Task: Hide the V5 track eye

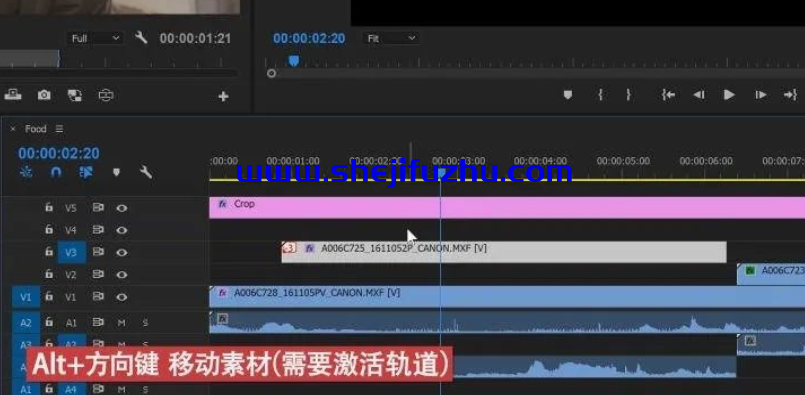Action: pos(122,208)
